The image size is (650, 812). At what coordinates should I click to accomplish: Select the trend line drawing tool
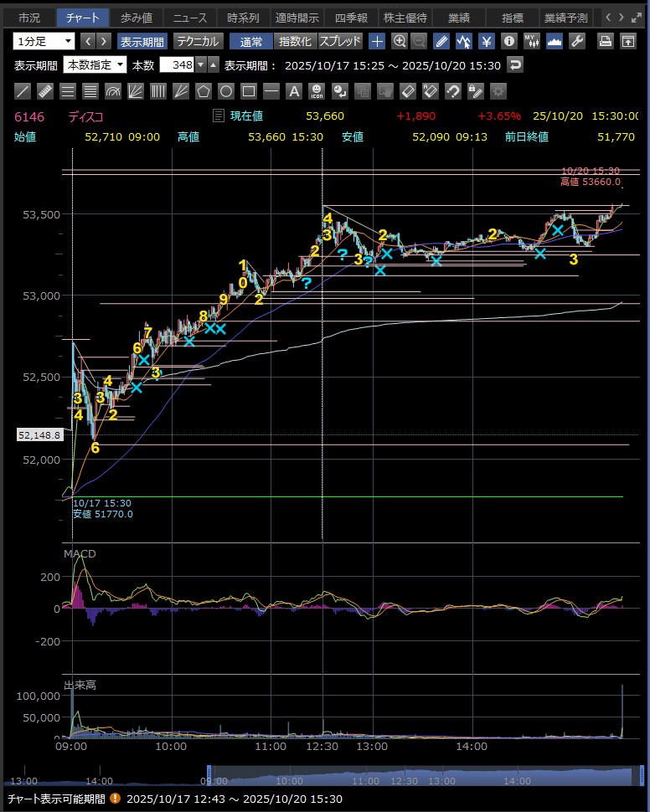pyautogui.click(x=23, y=90)
